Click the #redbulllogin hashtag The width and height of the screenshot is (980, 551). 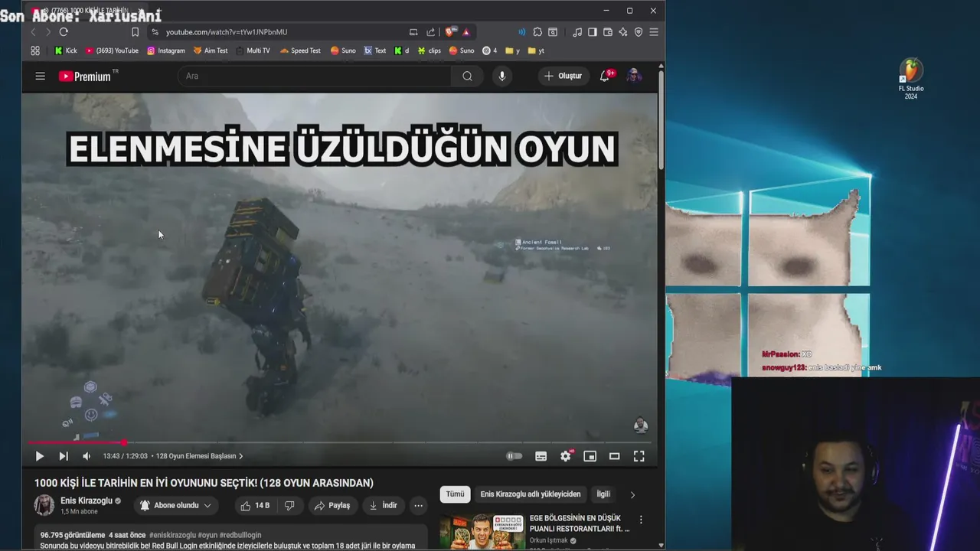(240, 535)
